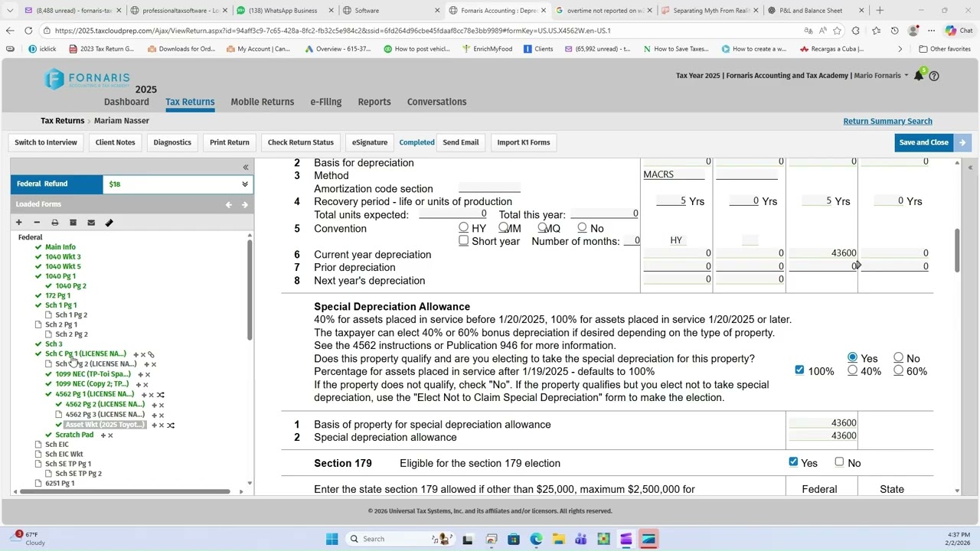
Task: Remove 1099 NEC (TP-Toi Spa...) with X
Action: click(x=148, y=375)
